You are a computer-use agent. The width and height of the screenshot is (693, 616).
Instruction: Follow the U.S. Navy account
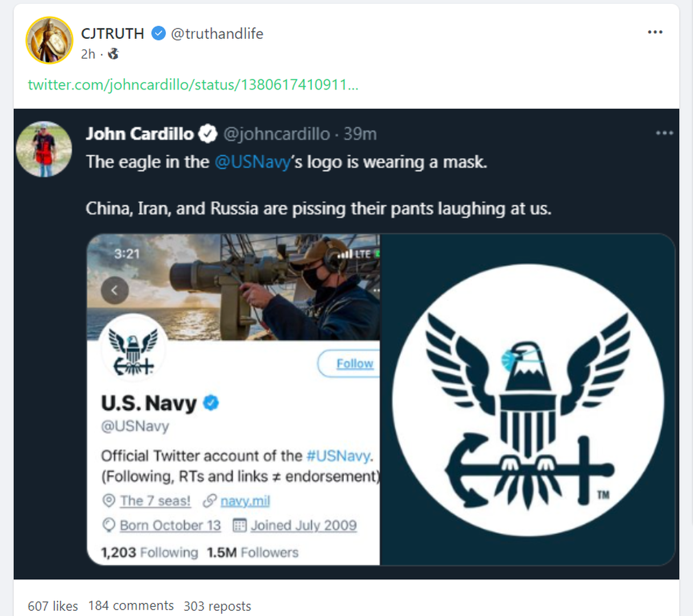(x=349, y=363)
